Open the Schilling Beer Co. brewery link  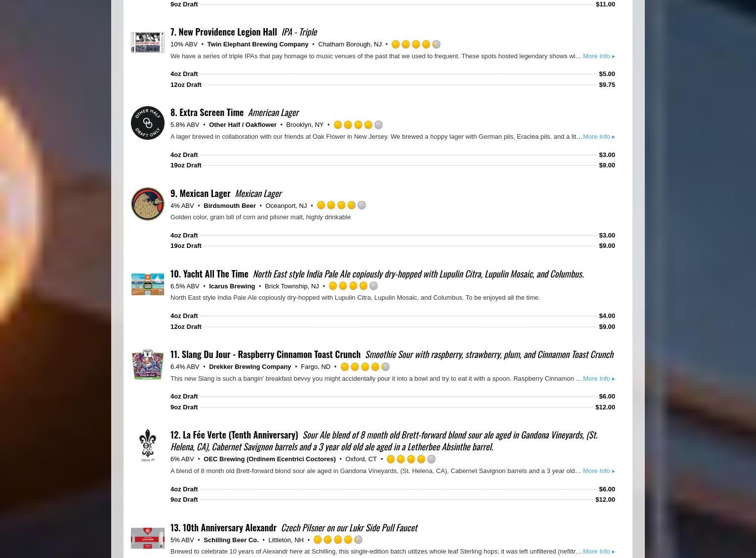coord(231,540)
